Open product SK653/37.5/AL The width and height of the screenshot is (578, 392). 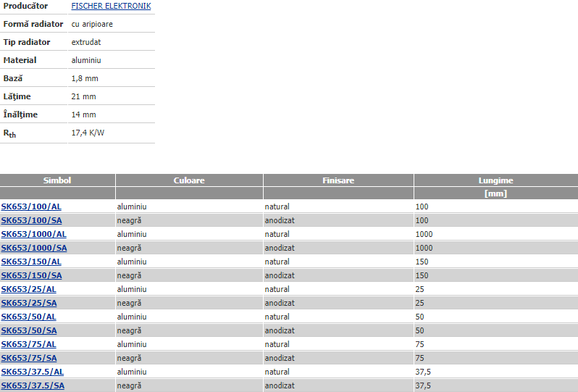(33, 372)
